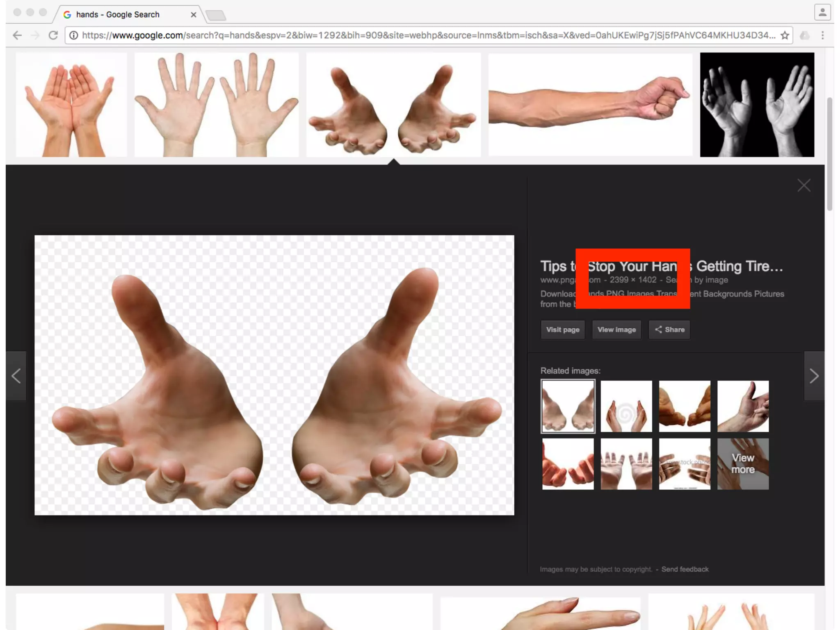The width and height of the screenshot is (840, 630).
Task: Click the browser back arrow
Action: pos(17,36)
